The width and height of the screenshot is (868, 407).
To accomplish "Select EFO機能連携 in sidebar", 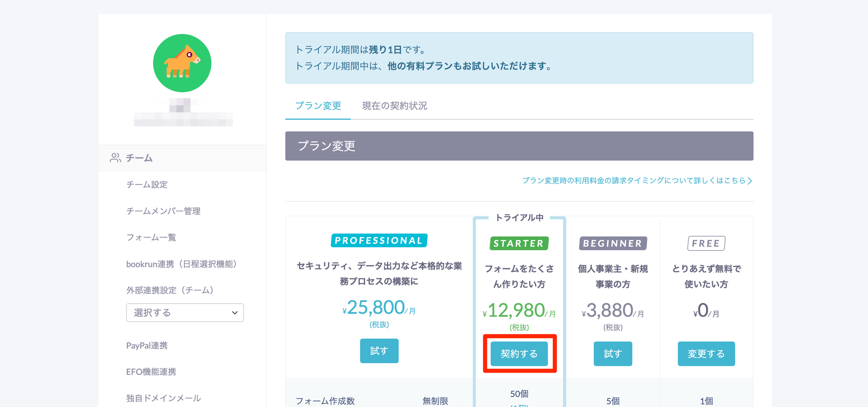I will [x=151, y=372].
